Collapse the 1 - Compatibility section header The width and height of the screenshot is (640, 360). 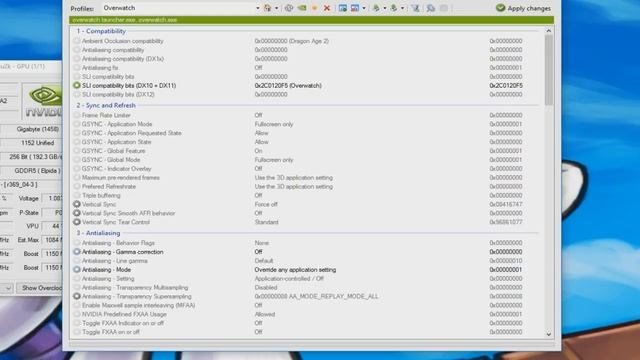(101, 31)
